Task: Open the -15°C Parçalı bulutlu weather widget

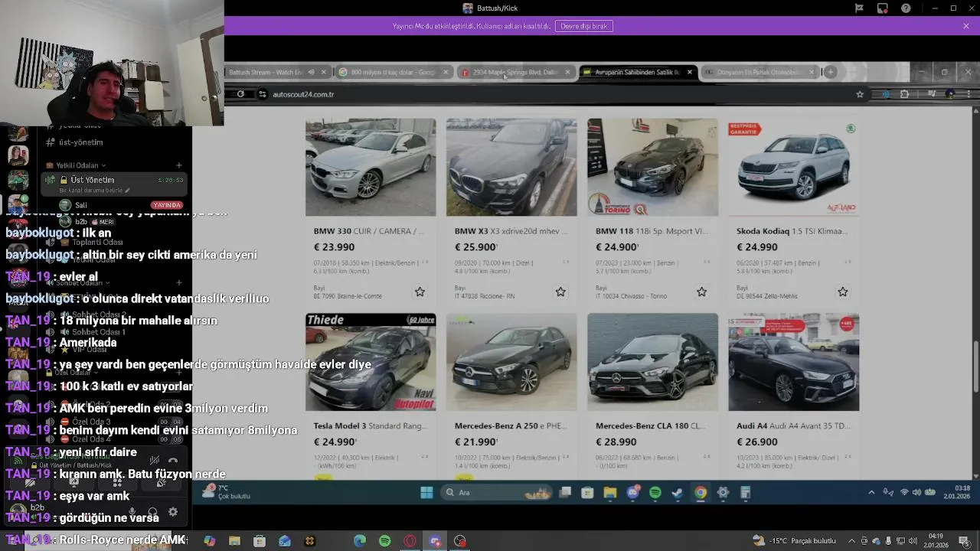Action: 795,541
